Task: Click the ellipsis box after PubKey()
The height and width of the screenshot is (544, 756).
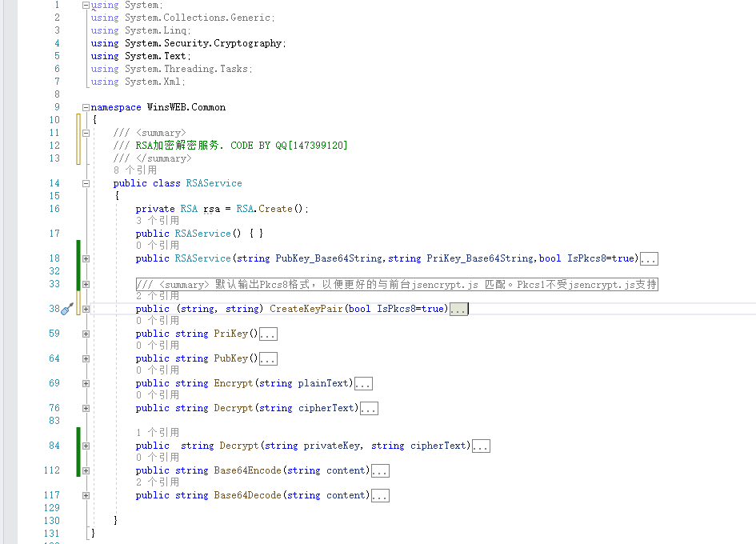Action: [268, 359]
